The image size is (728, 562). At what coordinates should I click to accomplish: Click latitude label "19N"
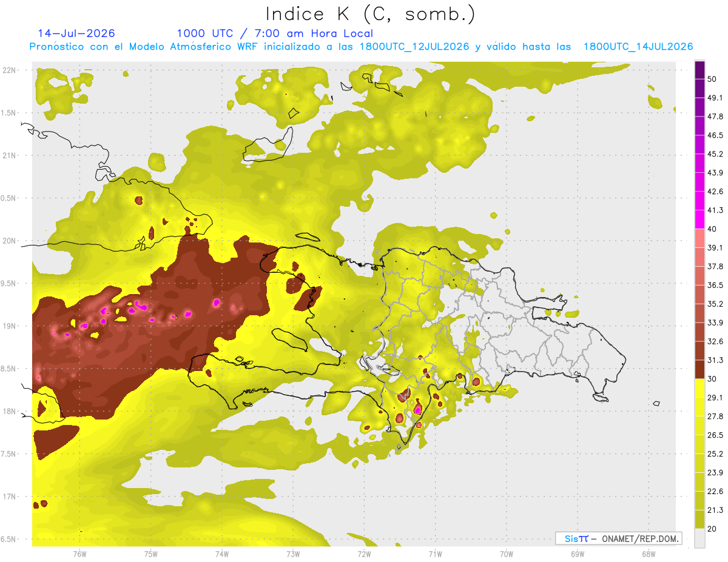coord(9,326)
